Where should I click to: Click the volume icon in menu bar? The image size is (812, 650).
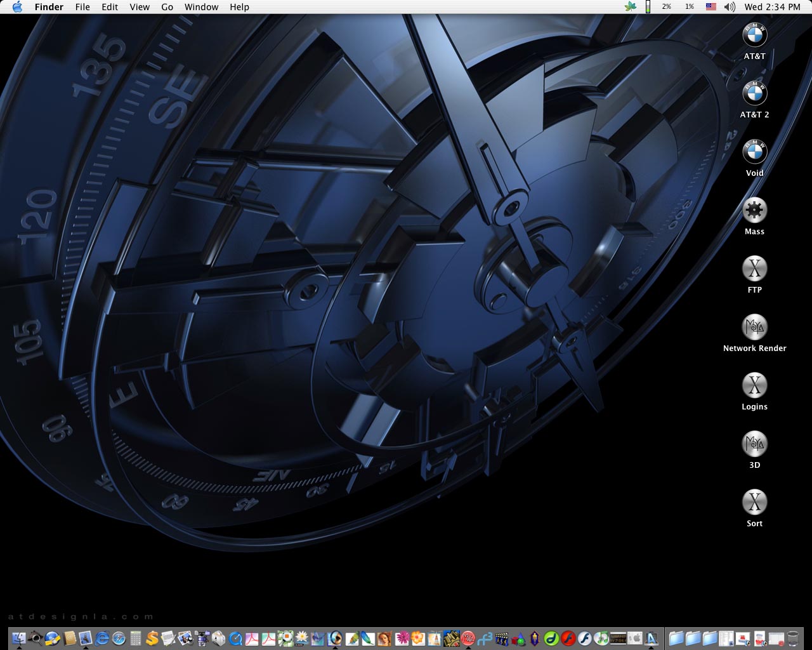730,7
